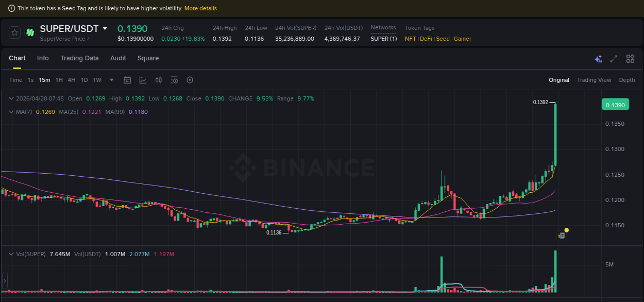Open order display settings icon
The image size is (644, 302).
pos(174,80)
